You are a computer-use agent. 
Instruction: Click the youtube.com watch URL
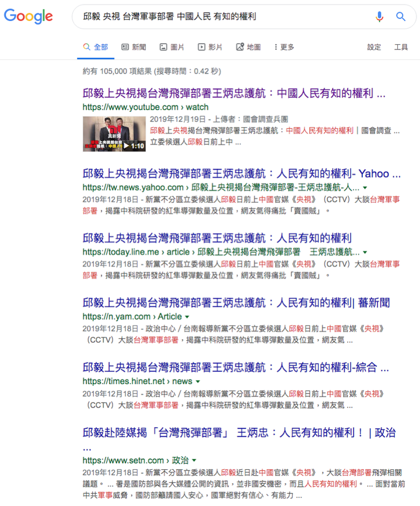coord(145,107)
